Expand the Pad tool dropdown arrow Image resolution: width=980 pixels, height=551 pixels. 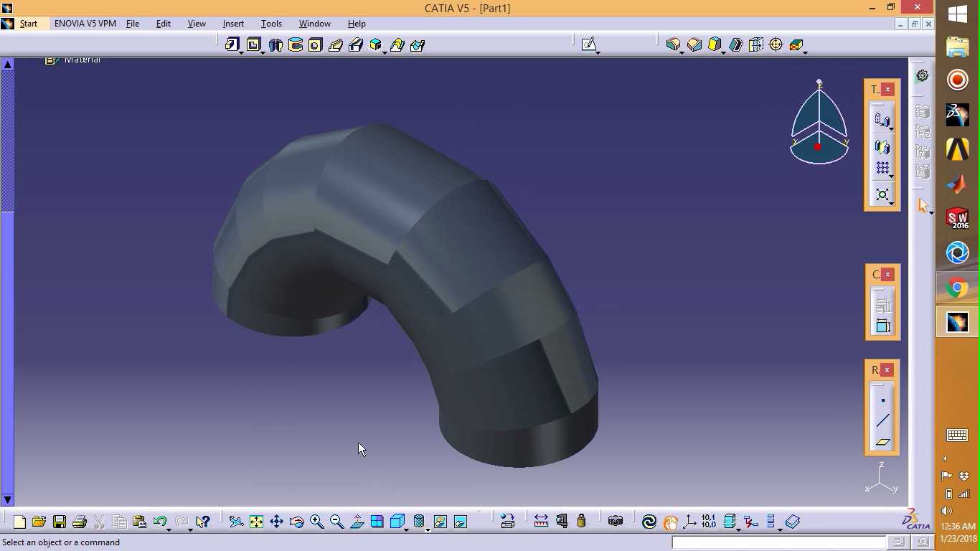(241, 52)
